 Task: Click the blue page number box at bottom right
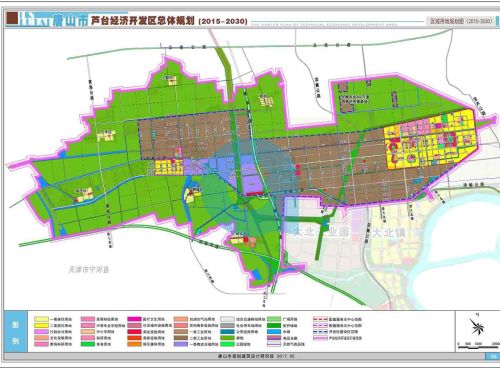click(492, 356)
